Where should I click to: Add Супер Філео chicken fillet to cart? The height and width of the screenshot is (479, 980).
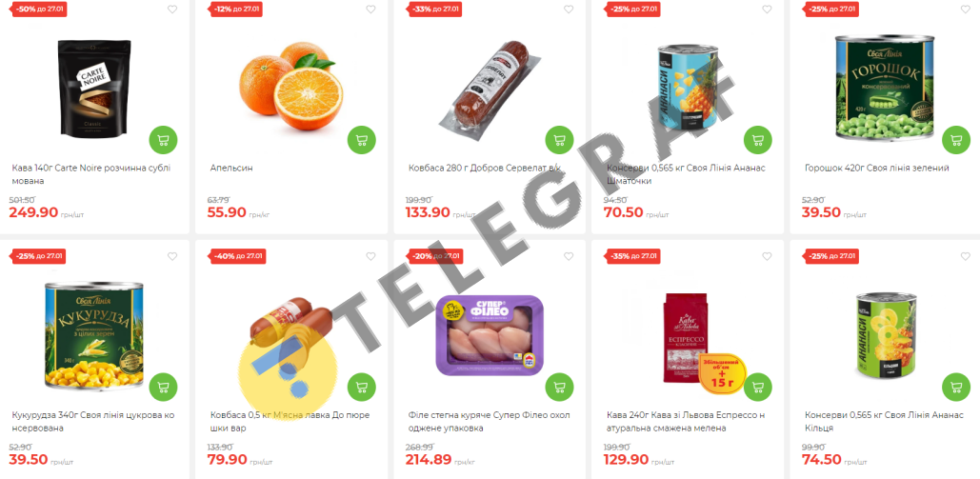[x=559, y=387]
